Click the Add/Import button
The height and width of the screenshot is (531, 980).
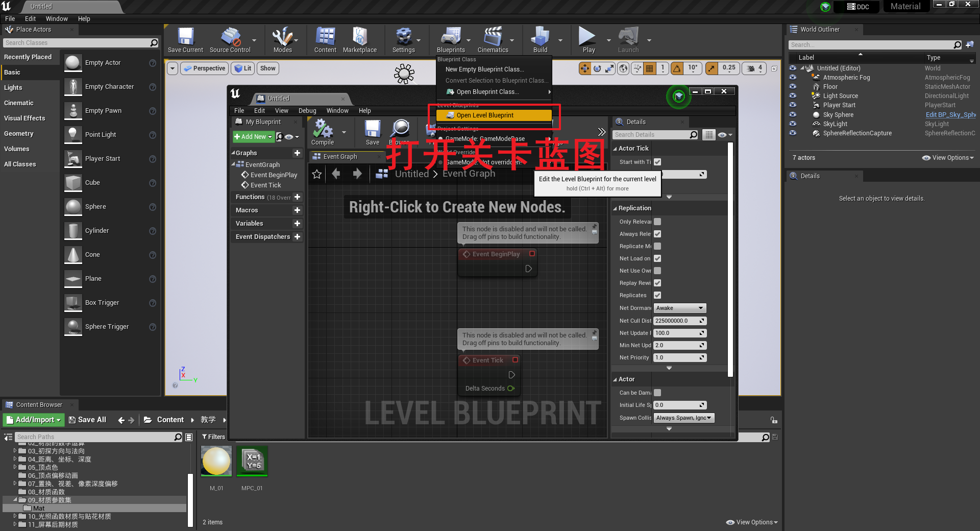pyautogui.click(x=33, y=420)
